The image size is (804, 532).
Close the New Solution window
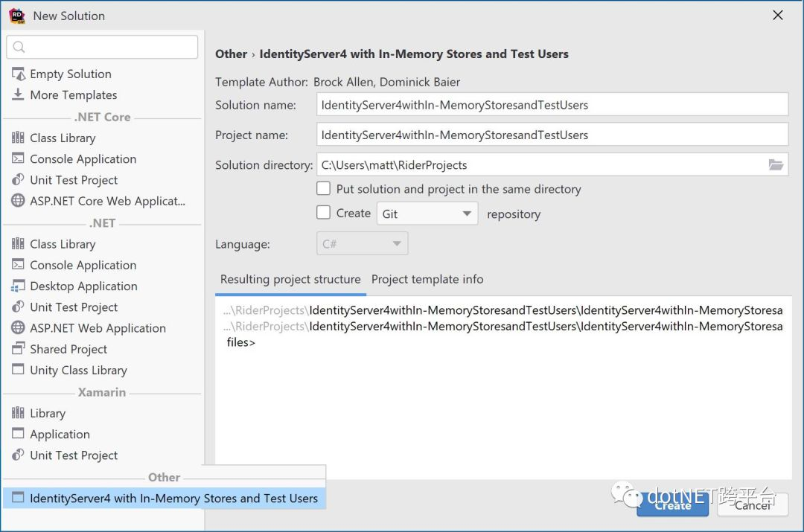pos(778,16)
